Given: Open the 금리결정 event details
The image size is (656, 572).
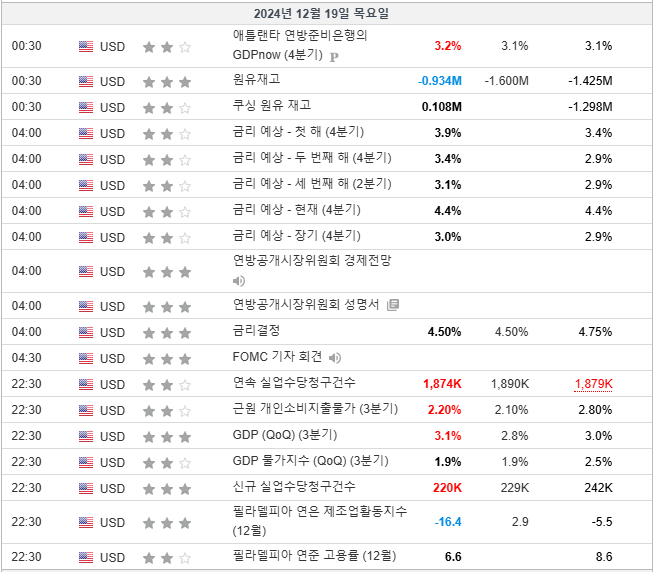Looking at the screenshot, I should click(x=256, y=331).
